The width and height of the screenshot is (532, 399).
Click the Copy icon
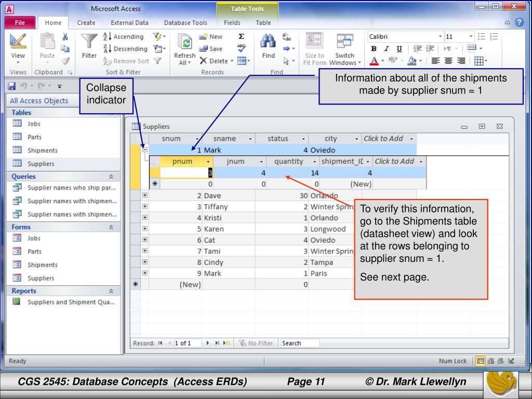(x=65, y=49)
